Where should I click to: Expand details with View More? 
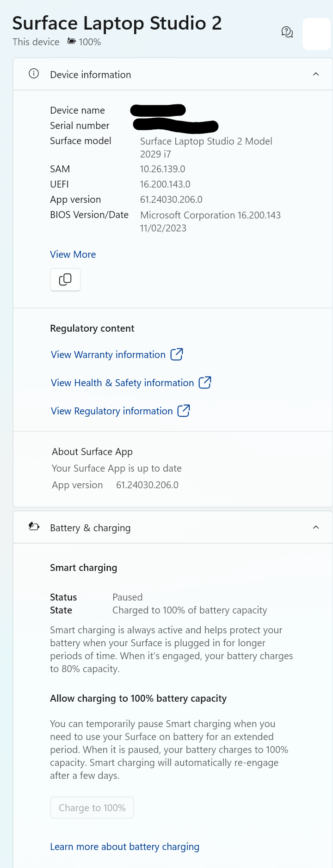coord(73,255)
